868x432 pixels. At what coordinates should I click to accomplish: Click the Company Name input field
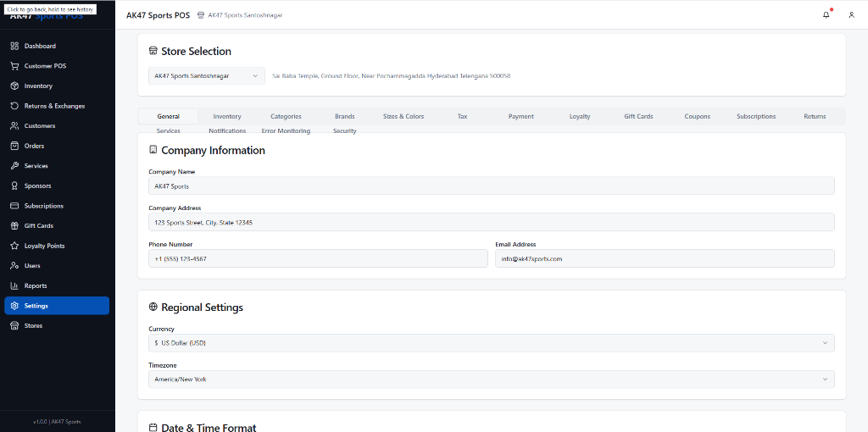pos(491,186)
